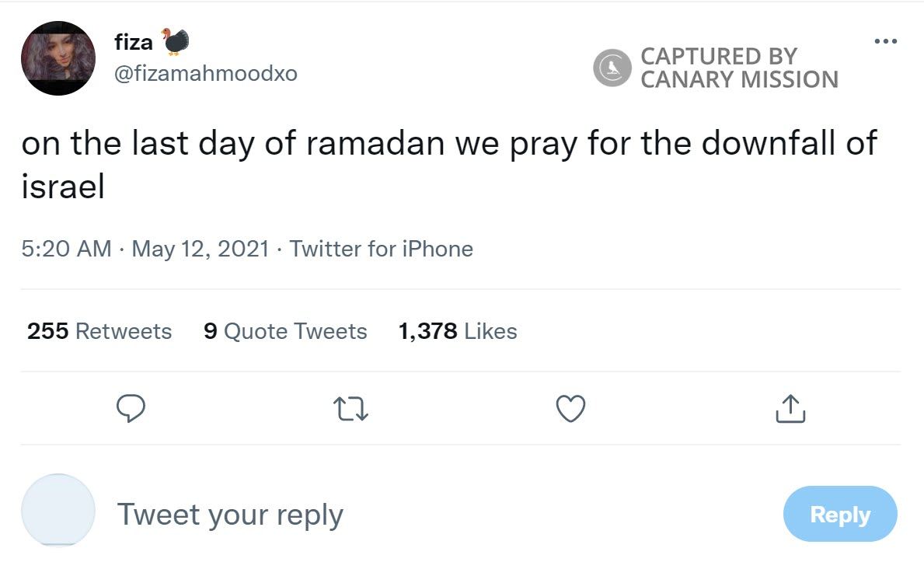Image resolution: width=924 pixels, height=576 pixels.
Task: Click the Canary Mission bird logo
Action: [612, 67]
